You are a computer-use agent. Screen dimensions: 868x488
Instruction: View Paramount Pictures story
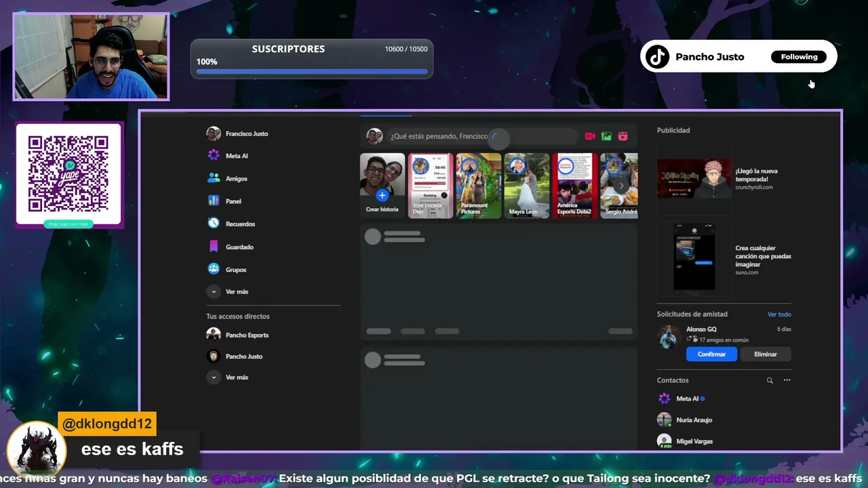(x=479, y=186)
